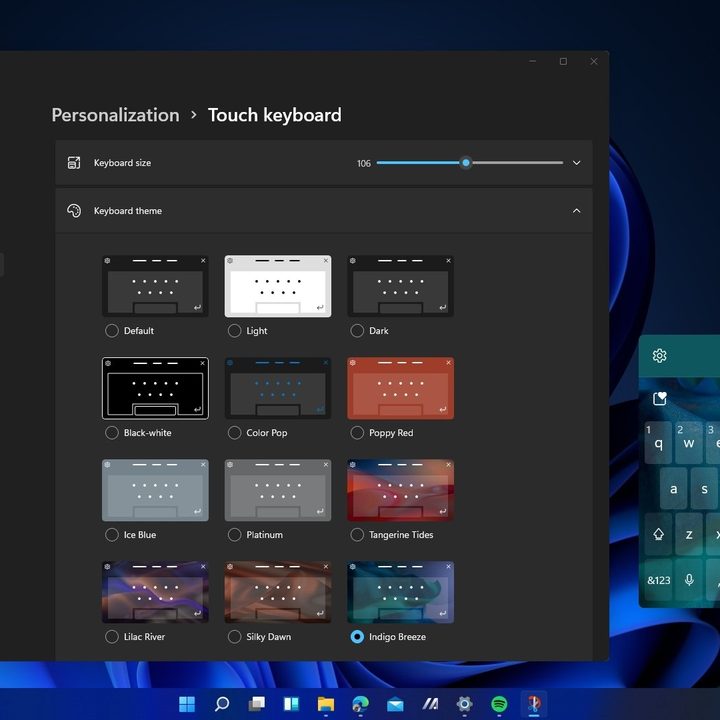Click the Black-white theme preview thumbnail
The height and width of the screenshot is (720, 720).
click(155, 388)
